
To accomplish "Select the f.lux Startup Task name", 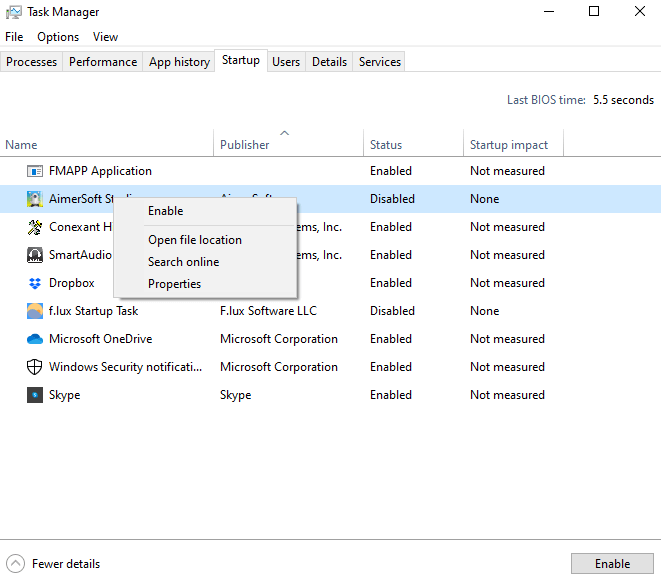I will point(94,311).
